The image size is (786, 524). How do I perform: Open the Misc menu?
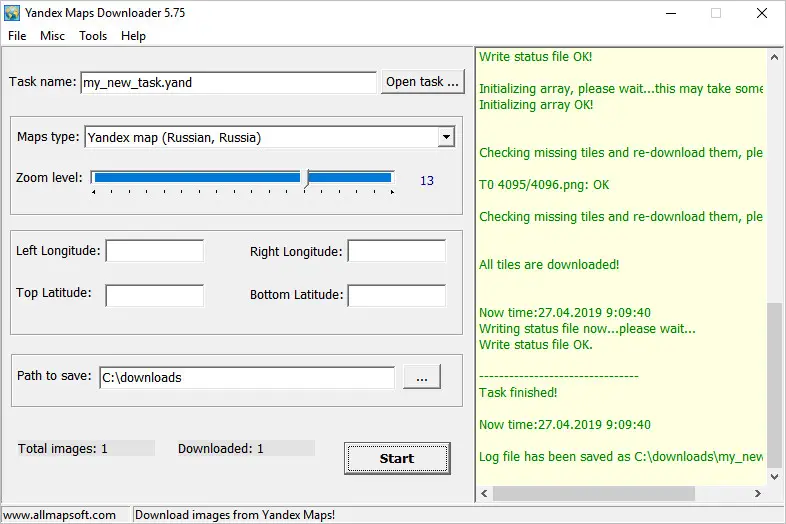tap(52, 36)
